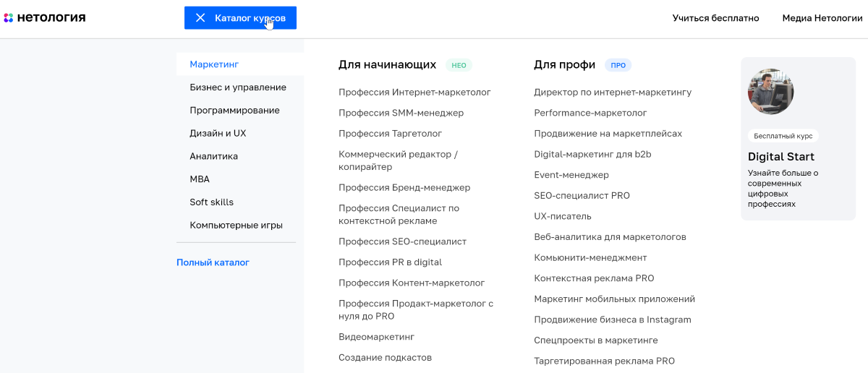Open Маркетинг мобильных приложений course
The height and width of the screenshot is (373, 868).
(614, 299)
